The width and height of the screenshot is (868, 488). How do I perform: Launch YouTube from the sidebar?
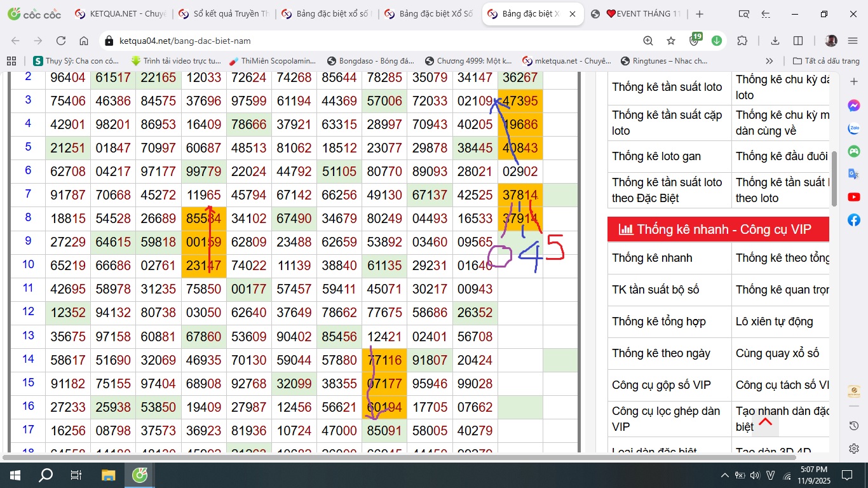854,198
